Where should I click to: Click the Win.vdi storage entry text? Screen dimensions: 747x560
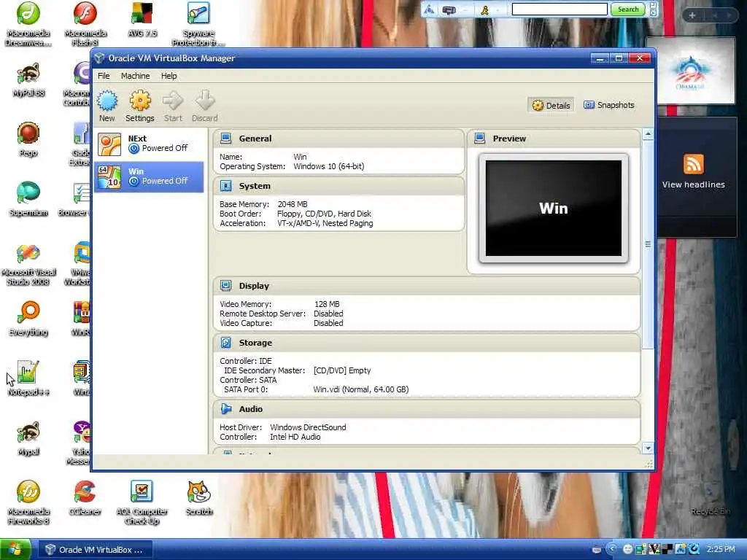(x=360, y=389)
